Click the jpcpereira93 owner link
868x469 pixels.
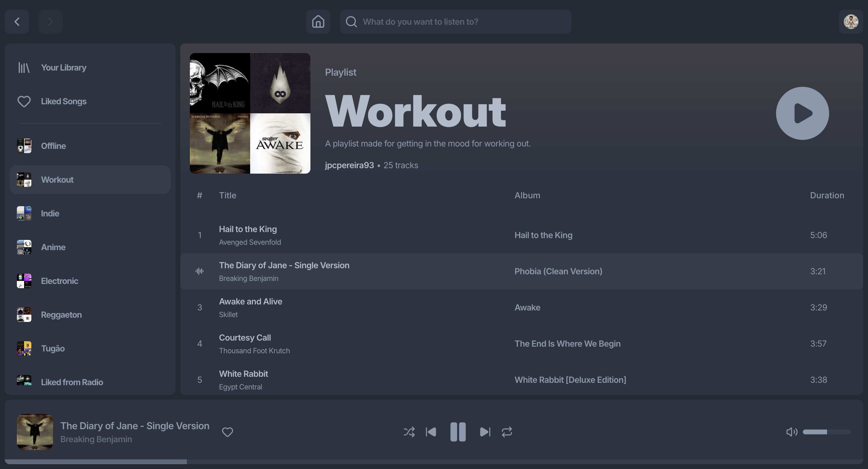pos(349,165)
